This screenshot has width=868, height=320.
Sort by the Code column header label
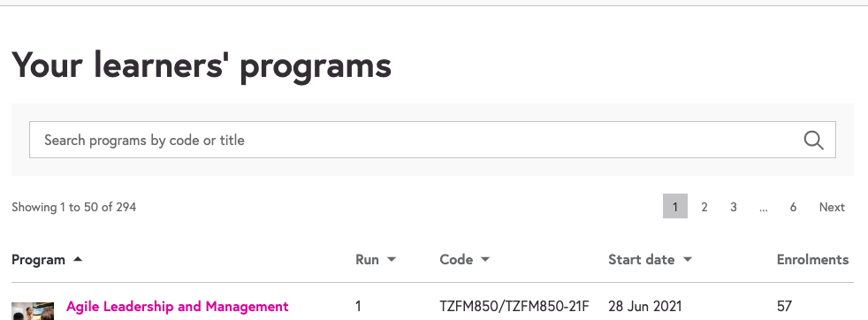tap(456, 260)
